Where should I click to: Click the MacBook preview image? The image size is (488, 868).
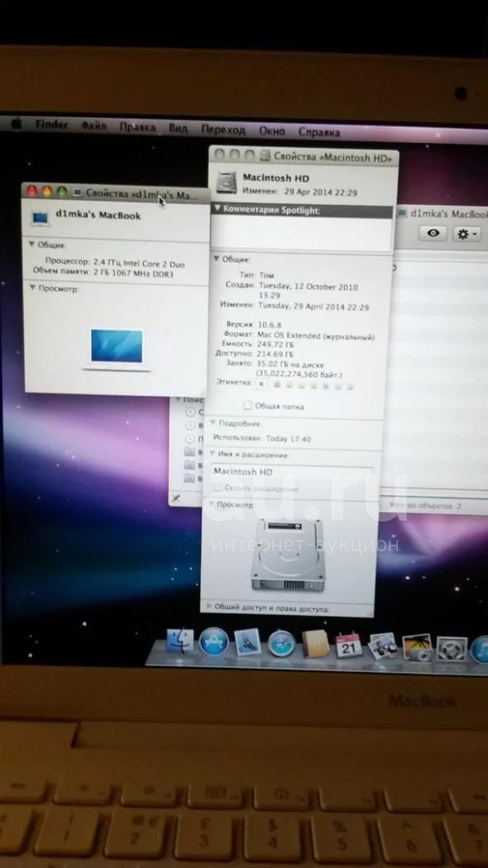[x=117, y=349]
